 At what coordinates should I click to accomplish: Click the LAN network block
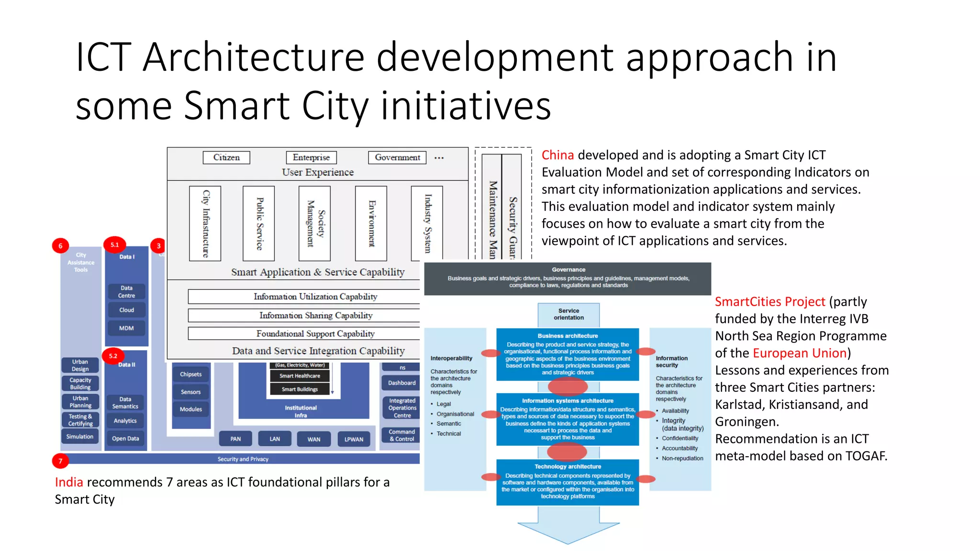point(275,439)
